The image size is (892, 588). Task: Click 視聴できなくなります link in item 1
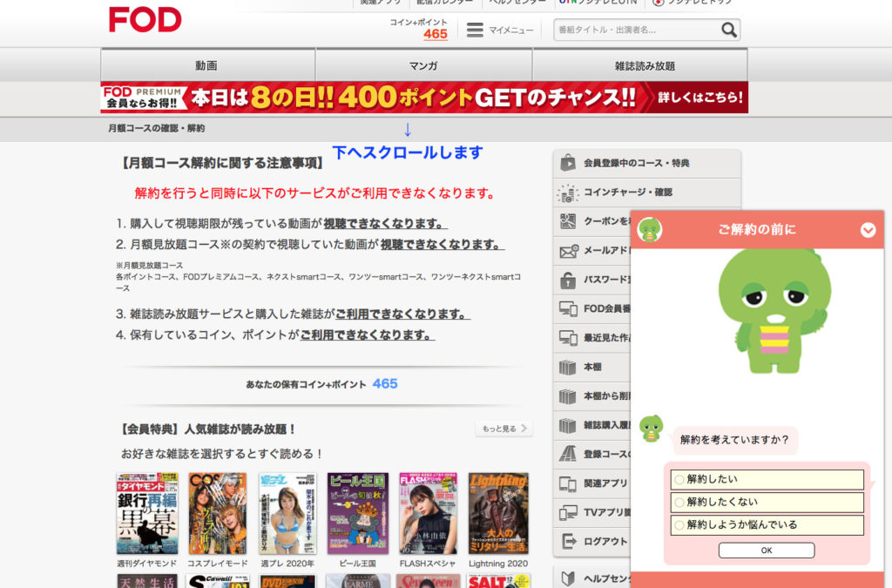pos(385,224)
